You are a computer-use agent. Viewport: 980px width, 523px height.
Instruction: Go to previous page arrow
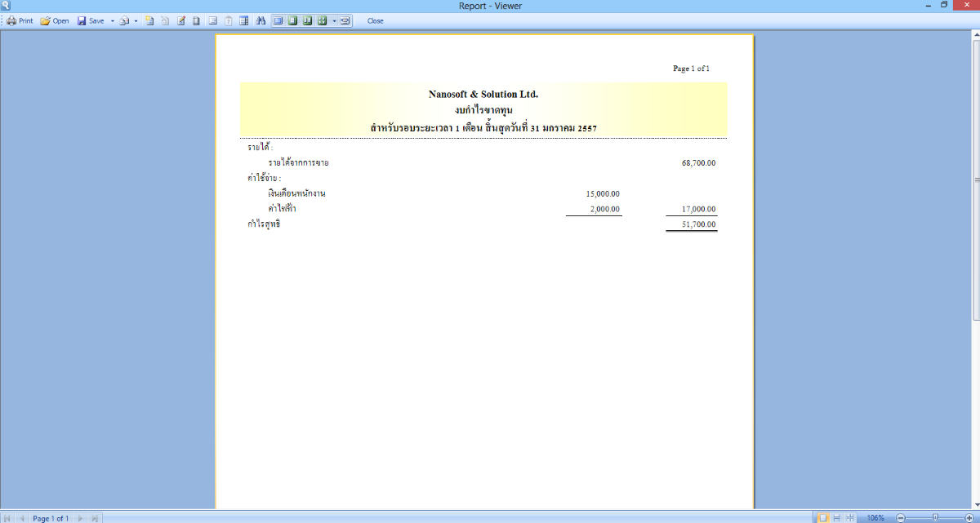pyautogui.click(x=21, y=518)
